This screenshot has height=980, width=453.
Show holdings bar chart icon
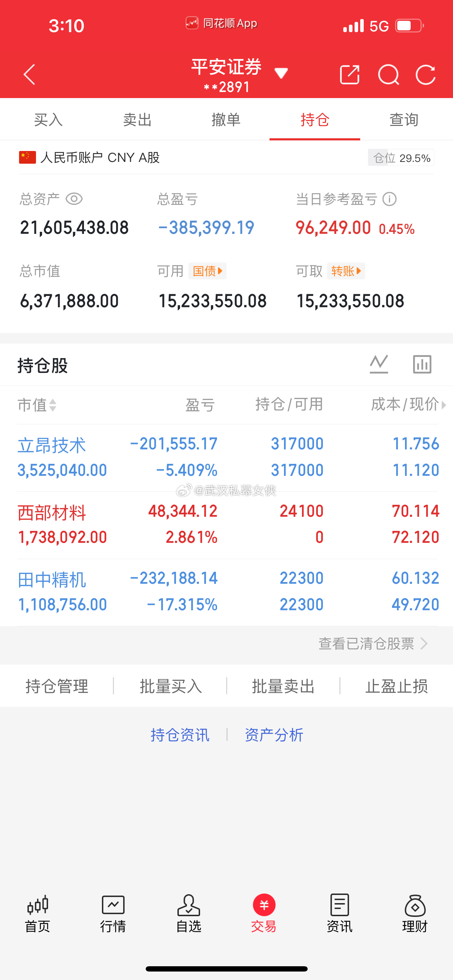coord(422,364)
